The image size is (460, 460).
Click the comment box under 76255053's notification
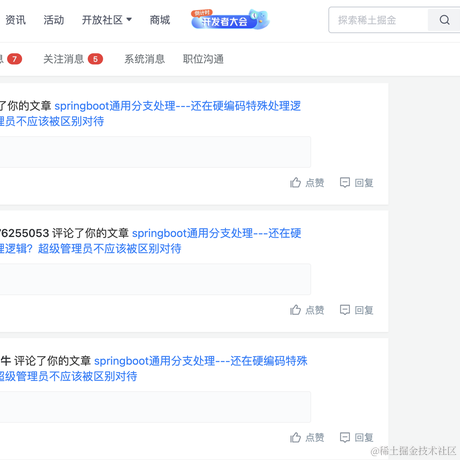click(x=155, y=279)
